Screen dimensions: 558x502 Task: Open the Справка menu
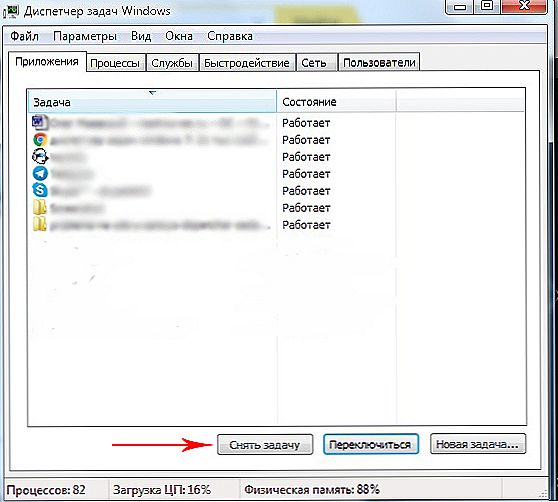coord(230,36)
